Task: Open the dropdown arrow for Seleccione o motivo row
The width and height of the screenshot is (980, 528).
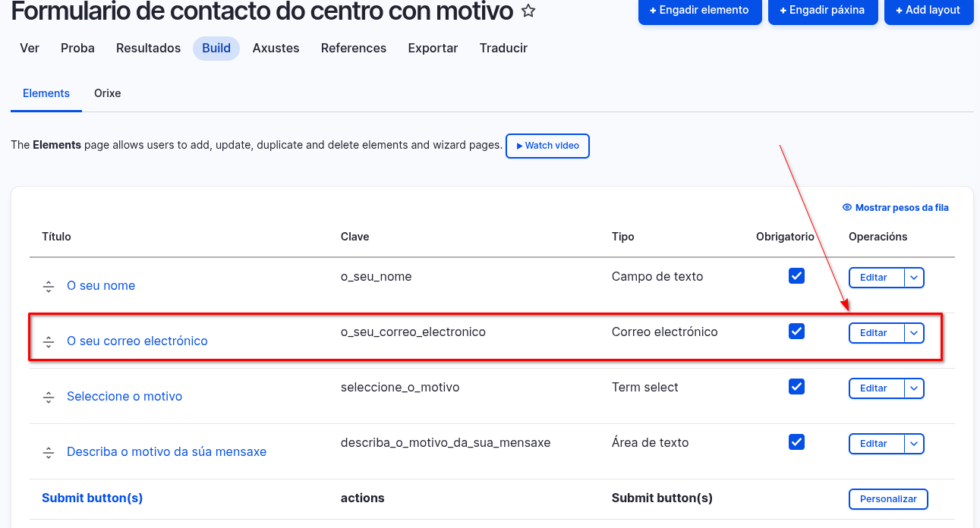Action: (x=914, y=388)
